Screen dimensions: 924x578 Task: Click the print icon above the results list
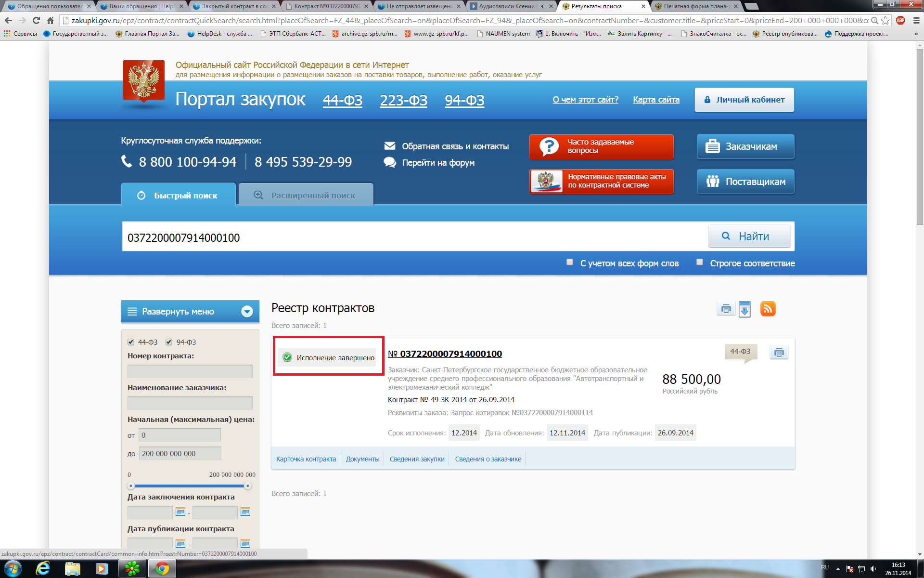[726, 309]
